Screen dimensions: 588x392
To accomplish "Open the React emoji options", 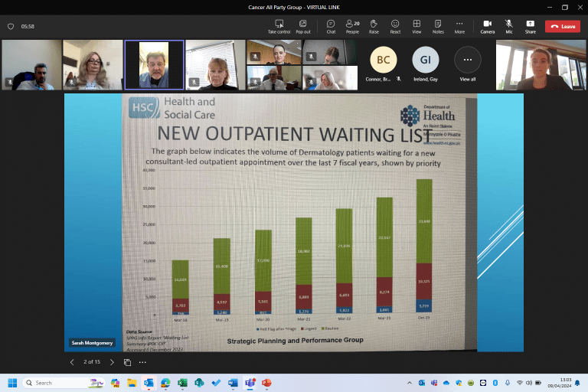I will tap(395, 27).
